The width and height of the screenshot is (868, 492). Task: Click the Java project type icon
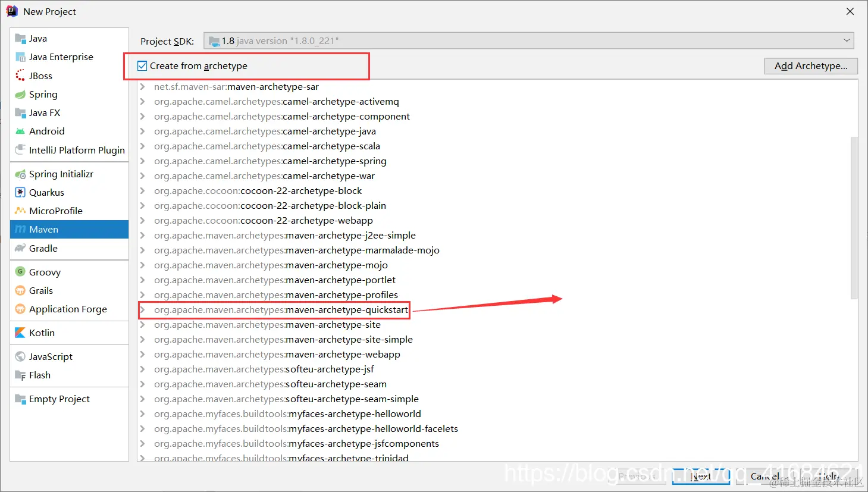[x=20, y=39]
